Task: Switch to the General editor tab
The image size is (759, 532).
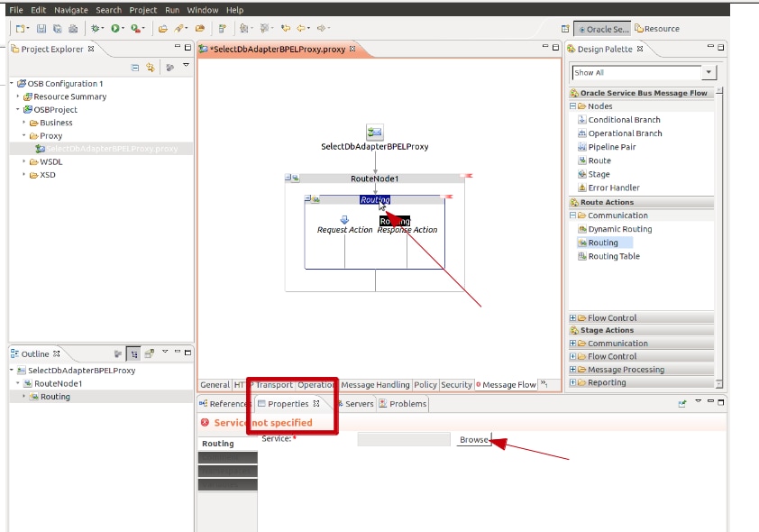Action: 215,385
